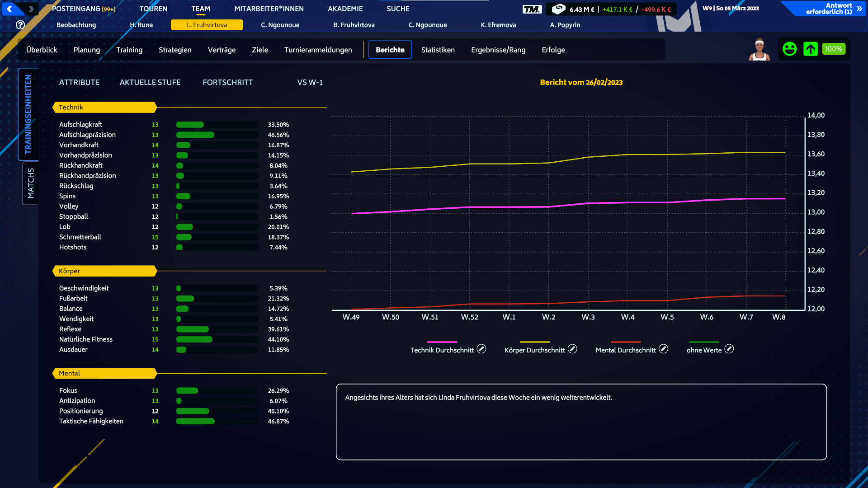
Task: Toggle Mental Durchschnitt line edit icon
Action: (x=663, y=349)
